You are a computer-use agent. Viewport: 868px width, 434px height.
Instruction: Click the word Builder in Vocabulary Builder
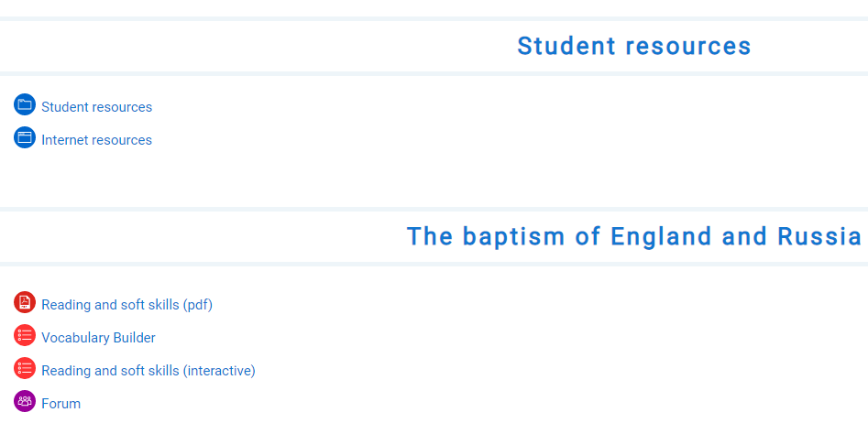(134, 338)
